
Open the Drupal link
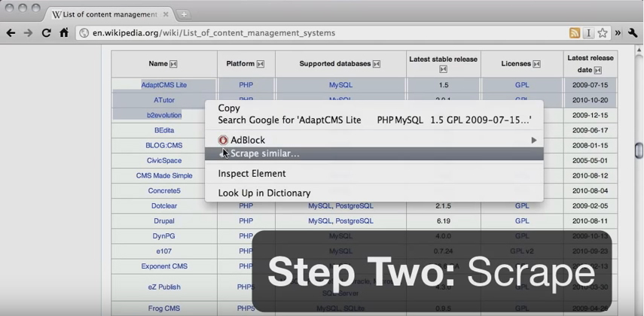coord(164,220)
